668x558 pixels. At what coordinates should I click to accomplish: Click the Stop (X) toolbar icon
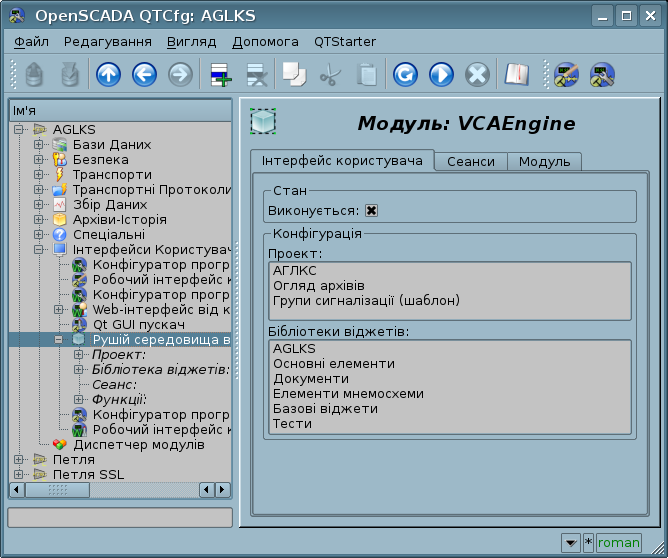coord(478,75)
